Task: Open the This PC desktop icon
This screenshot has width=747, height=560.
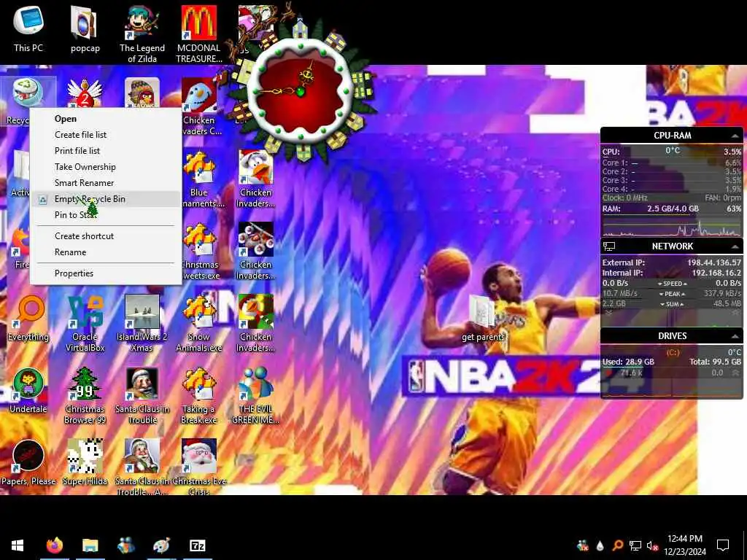Action: coord(28,28)
